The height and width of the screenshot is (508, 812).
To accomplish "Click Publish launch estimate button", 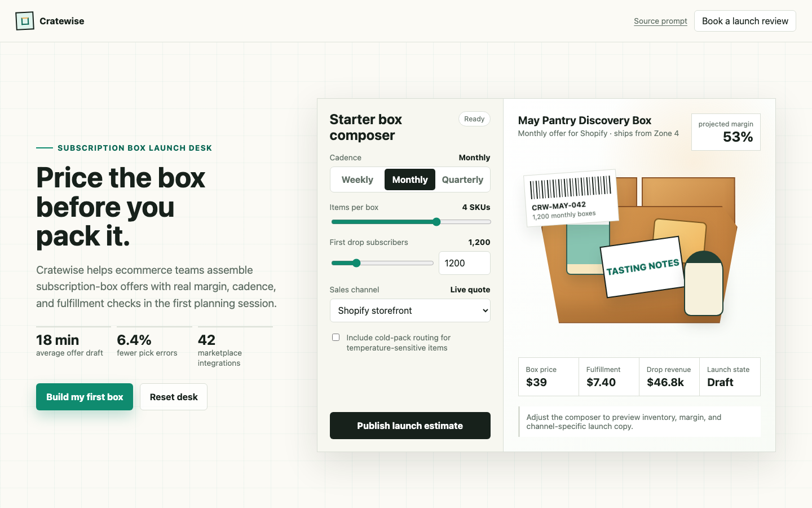I will click(410, 426).
